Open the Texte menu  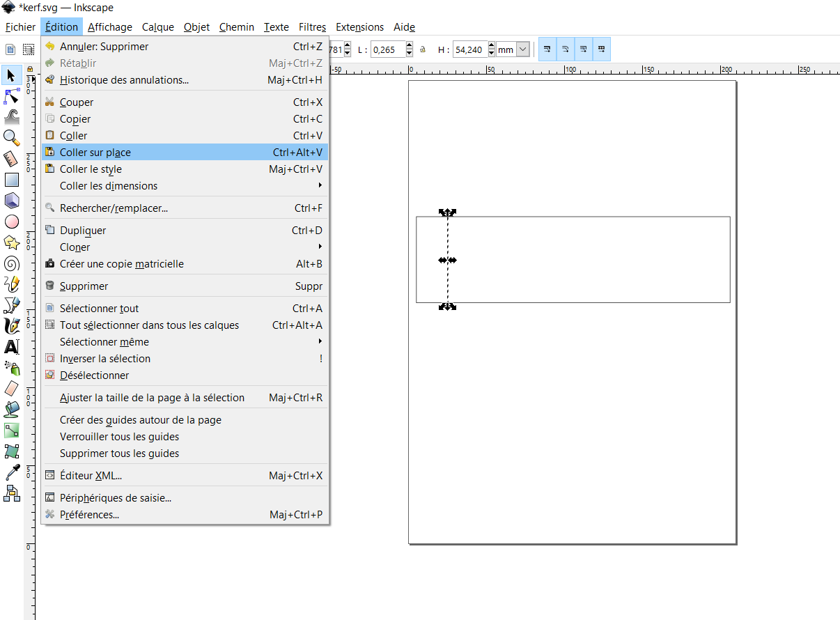[277, 27]
